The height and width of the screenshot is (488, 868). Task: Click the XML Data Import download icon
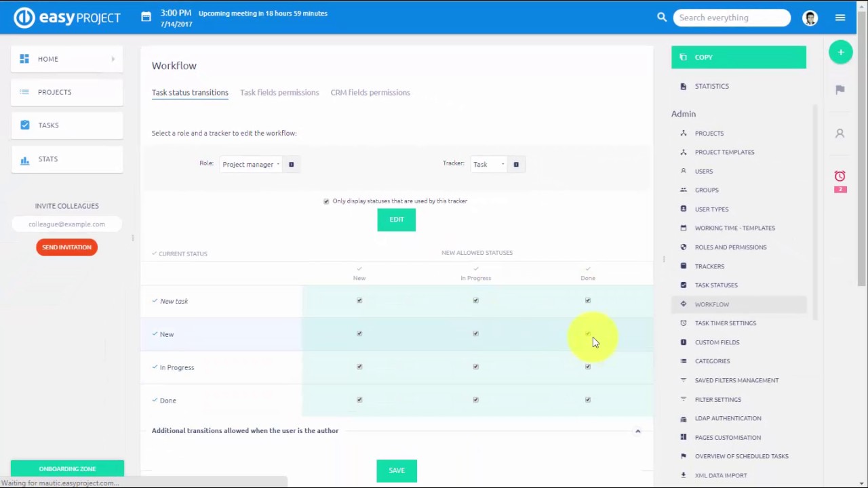click(x=683, y=475)
